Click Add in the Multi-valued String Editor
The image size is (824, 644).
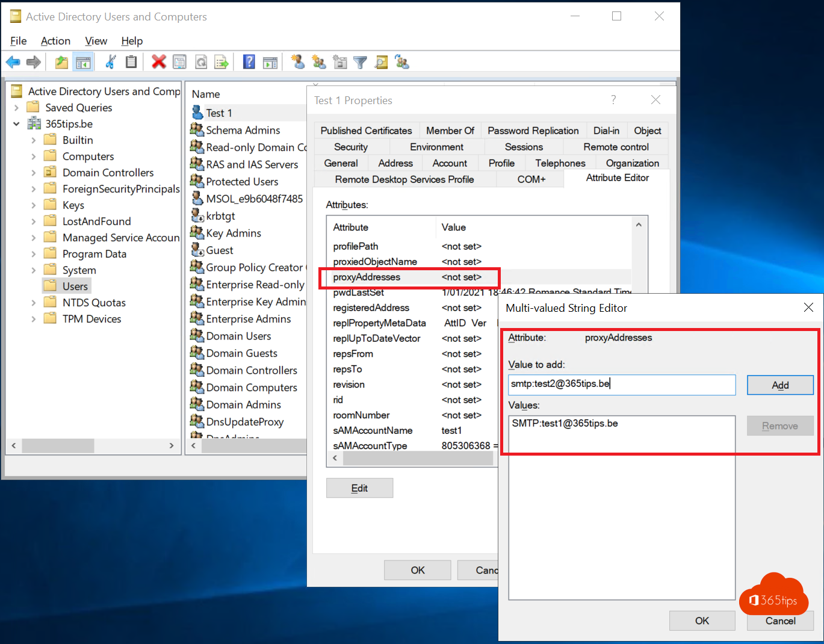tap(779, 385)
